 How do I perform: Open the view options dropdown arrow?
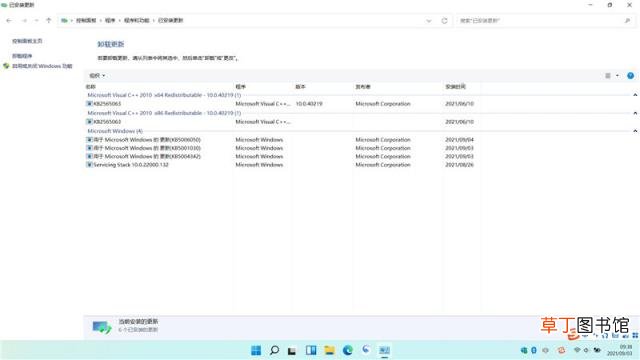pos(618,76)
